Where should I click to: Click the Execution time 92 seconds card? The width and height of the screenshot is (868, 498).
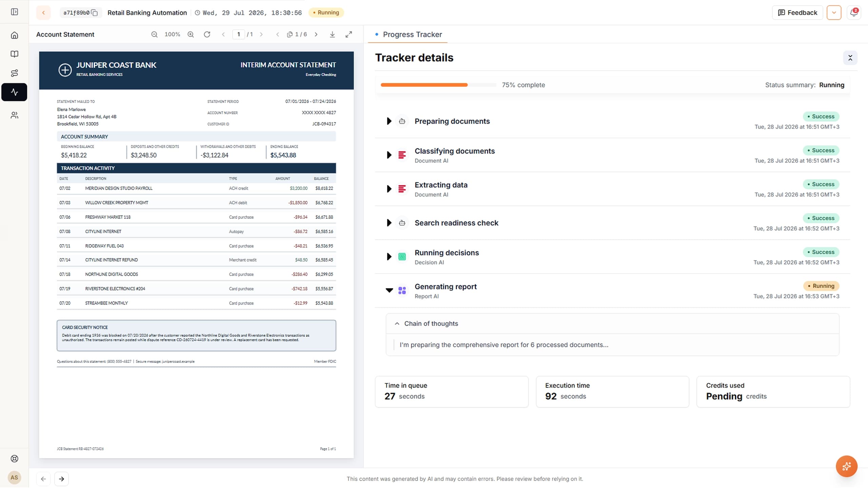tap(612, 392)
